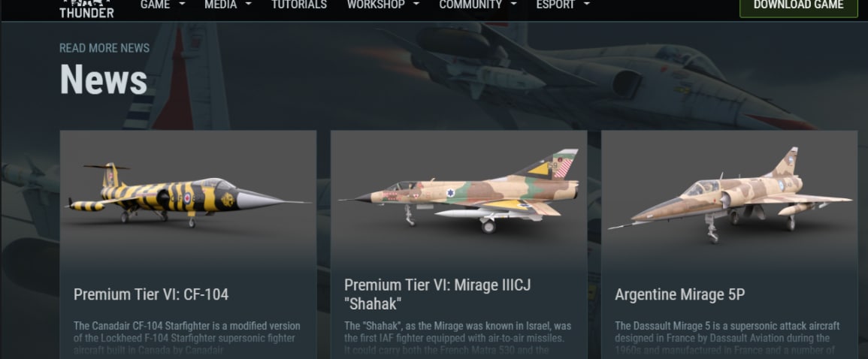Follow the READ MORE NEWS link
The image size is (868, 359).
pos(104,48)
